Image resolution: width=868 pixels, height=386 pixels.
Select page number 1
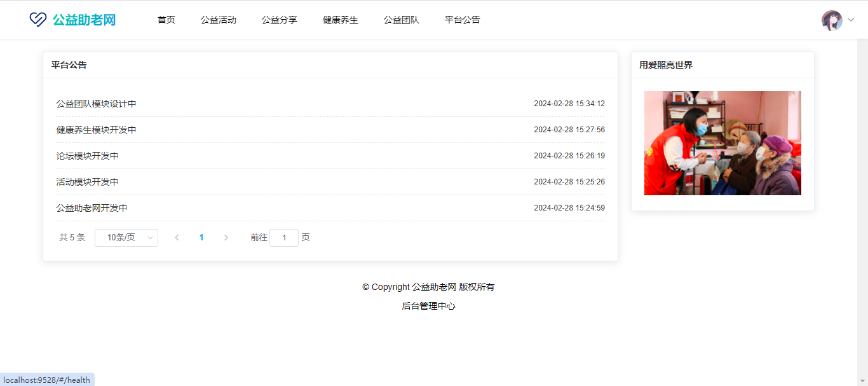point(201,238)
